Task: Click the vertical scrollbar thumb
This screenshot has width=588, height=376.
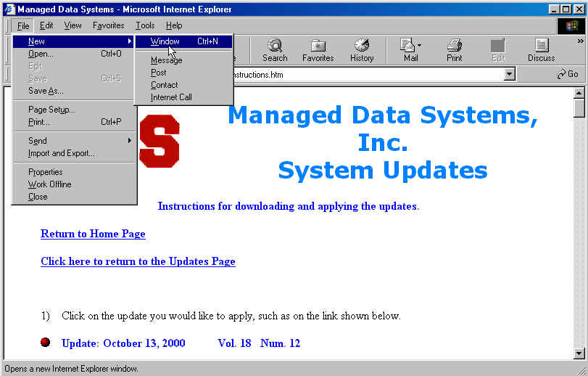Action: (x=579, y=108)
